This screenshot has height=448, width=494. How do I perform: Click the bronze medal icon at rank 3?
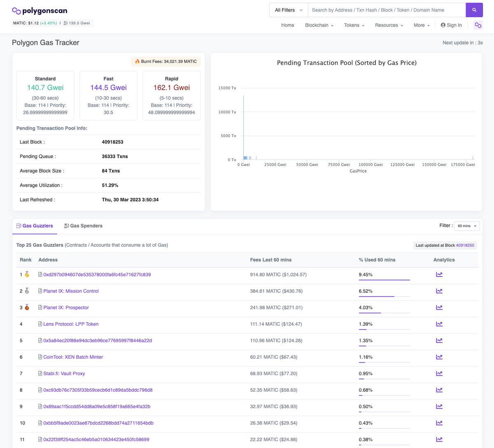(x=27, y=307)
